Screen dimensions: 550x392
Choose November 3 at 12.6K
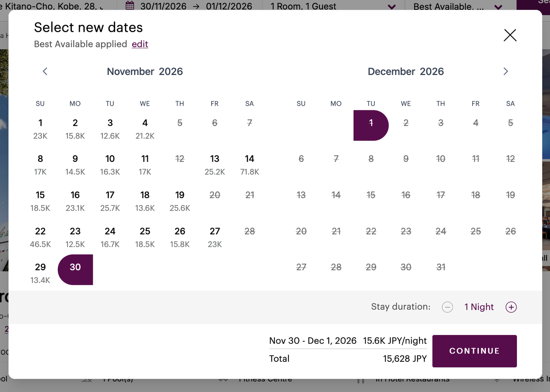pyautogui.click(x=110, y=129)
